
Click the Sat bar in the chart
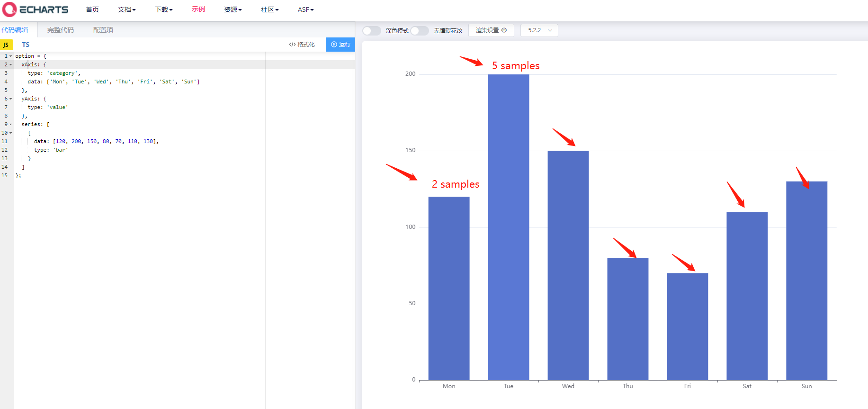click(747, 296)
